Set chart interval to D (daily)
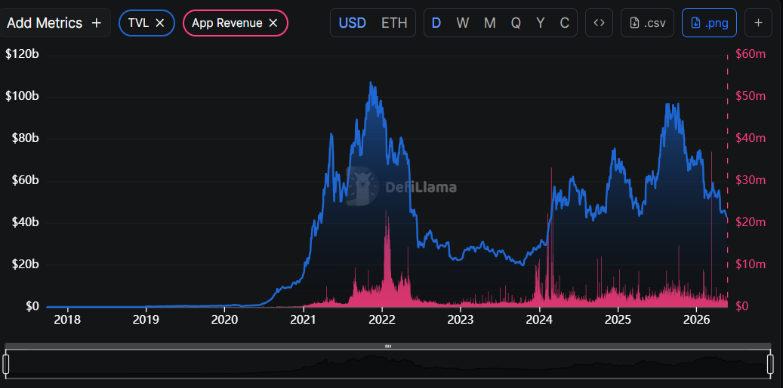783x388 pixels. tap(436, 23)
